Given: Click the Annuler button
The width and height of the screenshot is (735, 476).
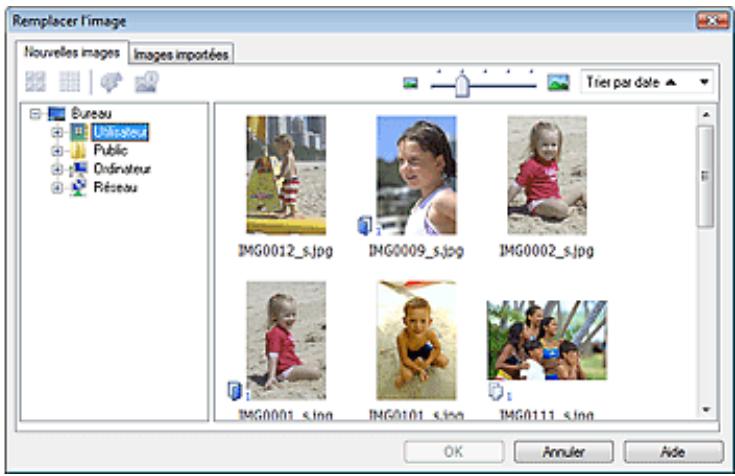Looking at the screenshot, I should (563, 452).
